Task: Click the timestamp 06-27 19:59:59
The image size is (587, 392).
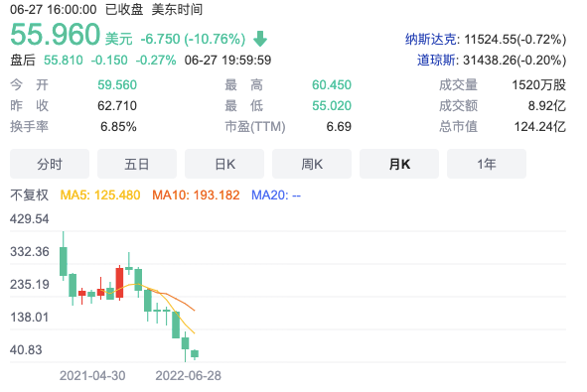Action: click(x=227, y=60)
